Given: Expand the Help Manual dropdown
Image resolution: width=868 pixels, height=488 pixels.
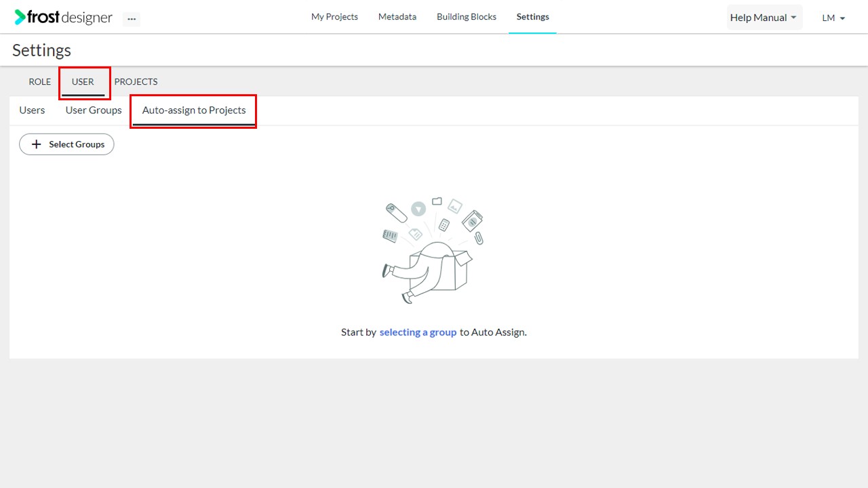Looking at the screenshot, I should [764, 18].
